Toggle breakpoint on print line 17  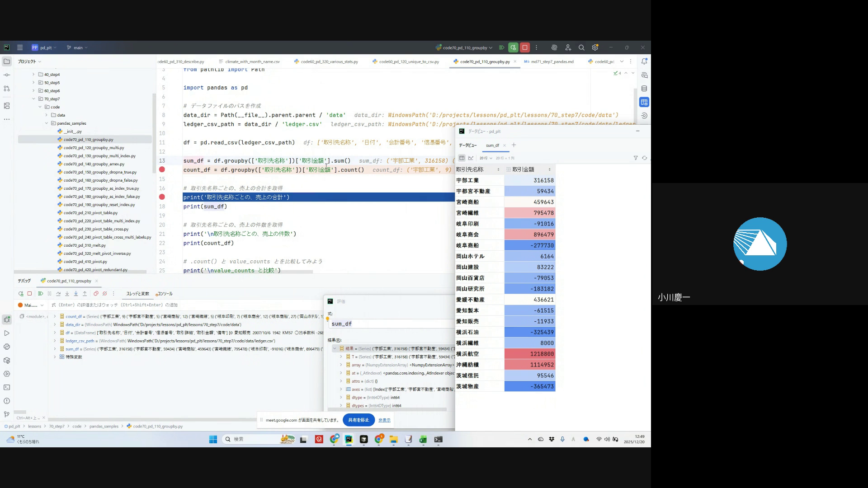162,197
